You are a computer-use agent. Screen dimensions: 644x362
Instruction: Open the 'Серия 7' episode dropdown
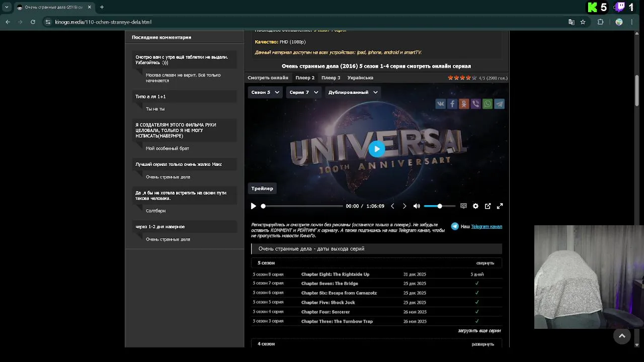pyautogui.click(x=304, y=93)
